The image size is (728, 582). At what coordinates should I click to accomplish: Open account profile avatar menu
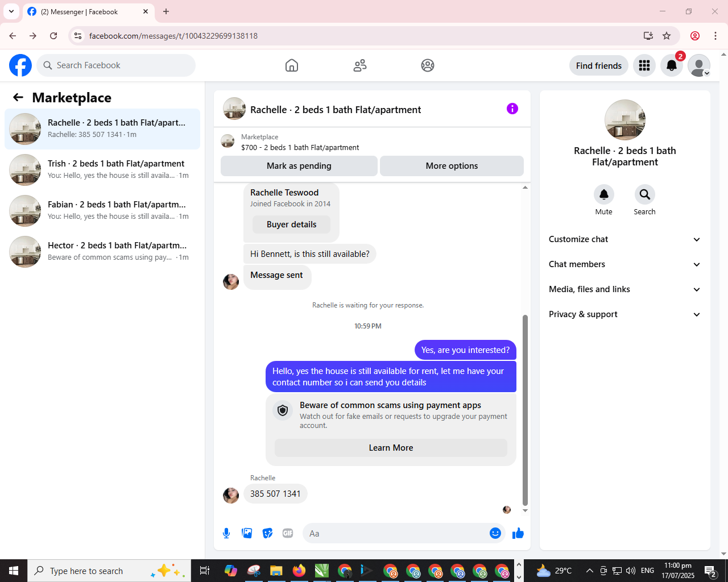tap(699, 65)
